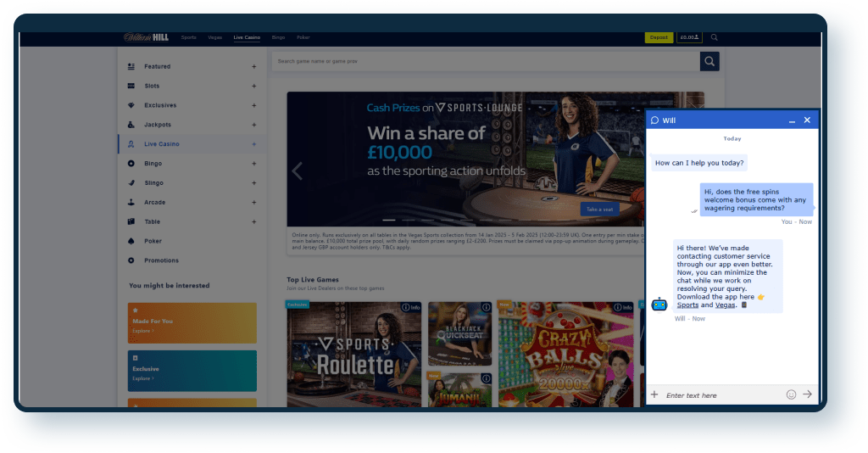
Task: Click the Info icon on Sports Roulette
Action: [411, 307]
